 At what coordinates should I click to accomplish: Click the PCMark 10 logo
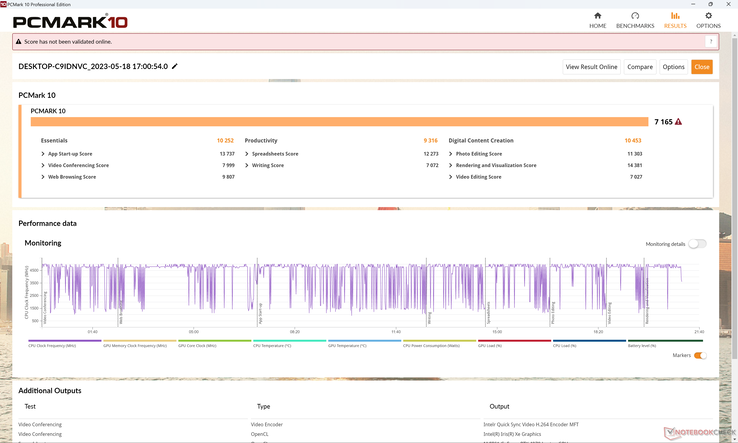[70, 22]
